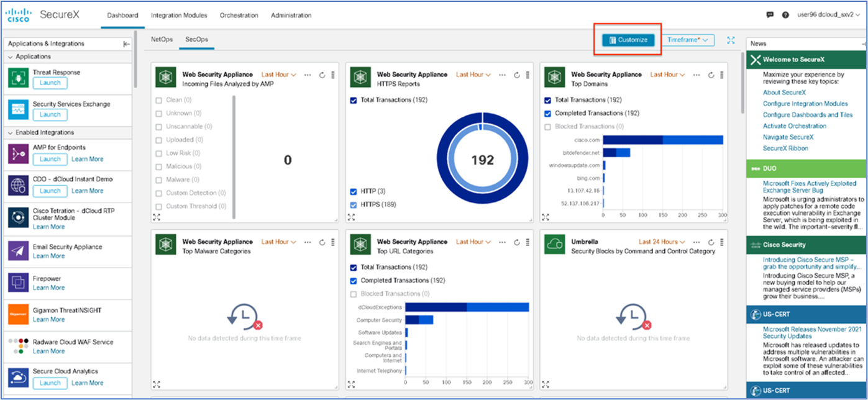Select the Dashboard tab

[122, 16]
